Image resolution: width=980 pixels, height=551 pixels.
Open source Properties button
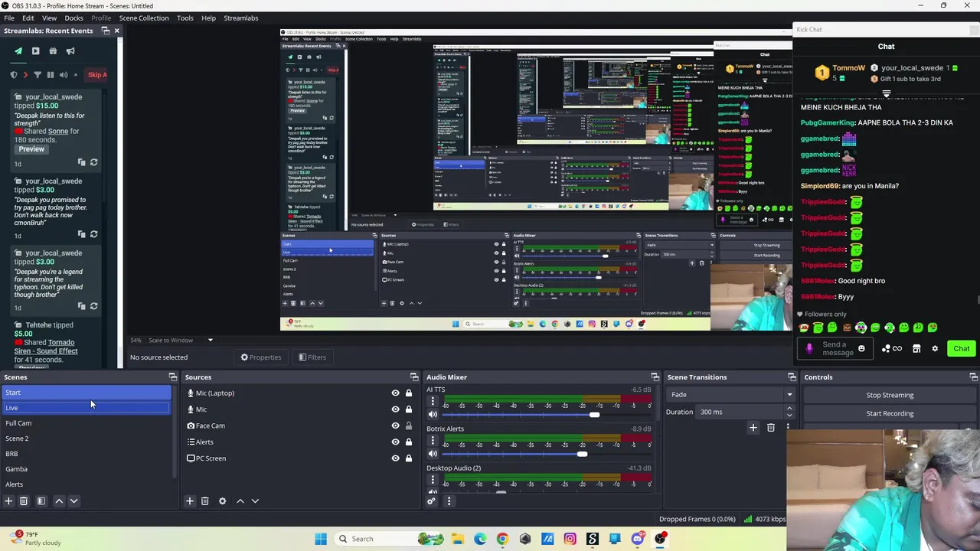click(261, 357)
